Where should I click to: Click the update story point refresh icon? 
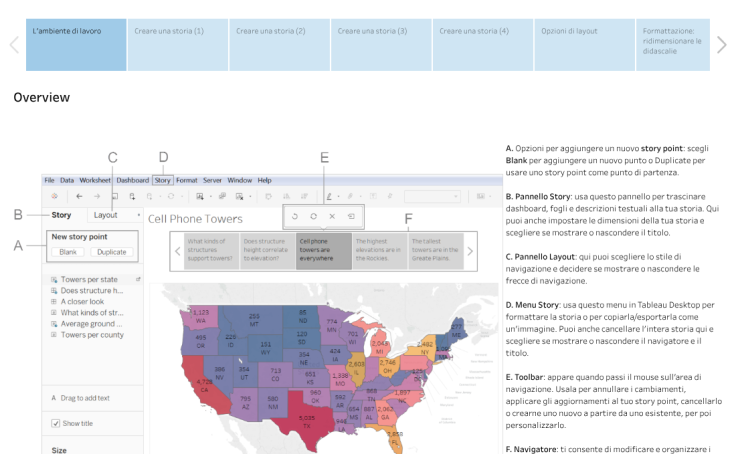[x=314, y=216]
